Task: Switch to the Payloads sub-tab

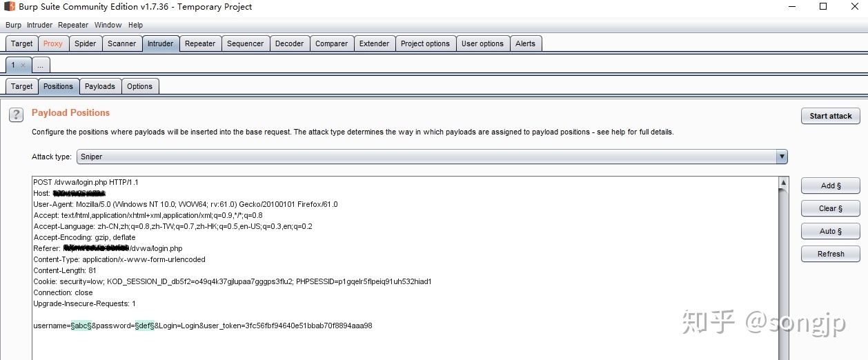Action: (100, 87)
